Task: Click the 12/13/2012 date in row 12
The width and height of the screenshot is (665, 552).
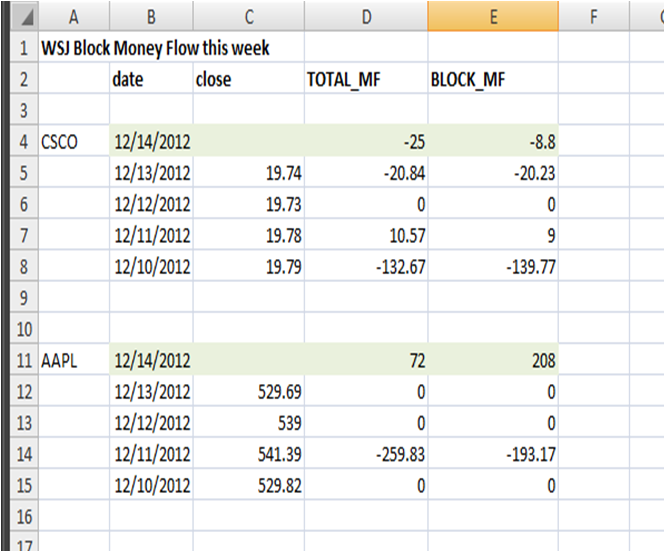Action: coord(151,391)
